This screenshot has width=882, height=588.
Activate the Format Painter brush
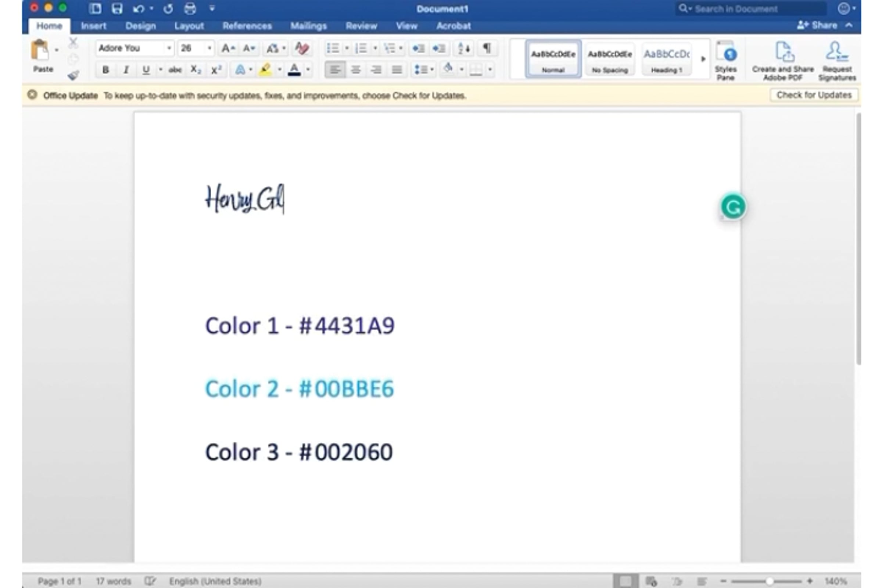tap(73, 75)
